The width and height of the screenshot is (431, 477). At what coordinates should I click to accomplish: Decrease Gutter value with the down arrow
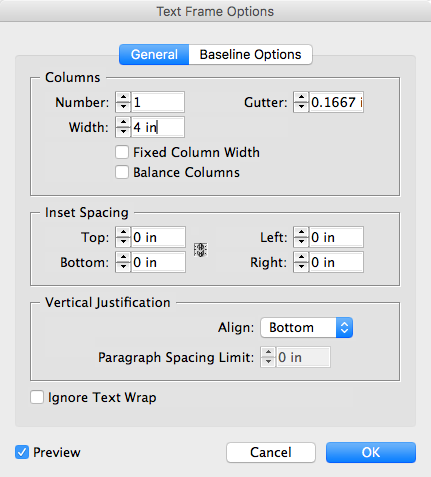point(301,107)
